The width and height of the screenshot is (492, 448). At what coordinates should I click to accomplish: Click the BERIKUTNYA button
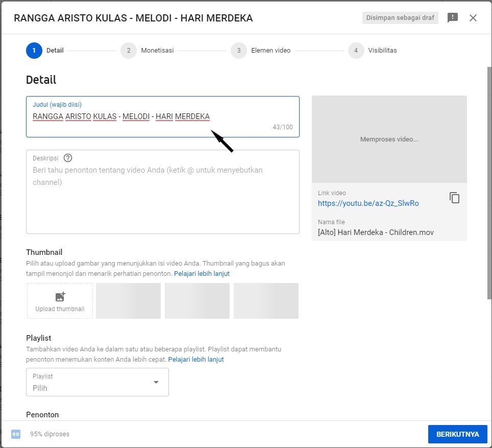coord(457,434)
